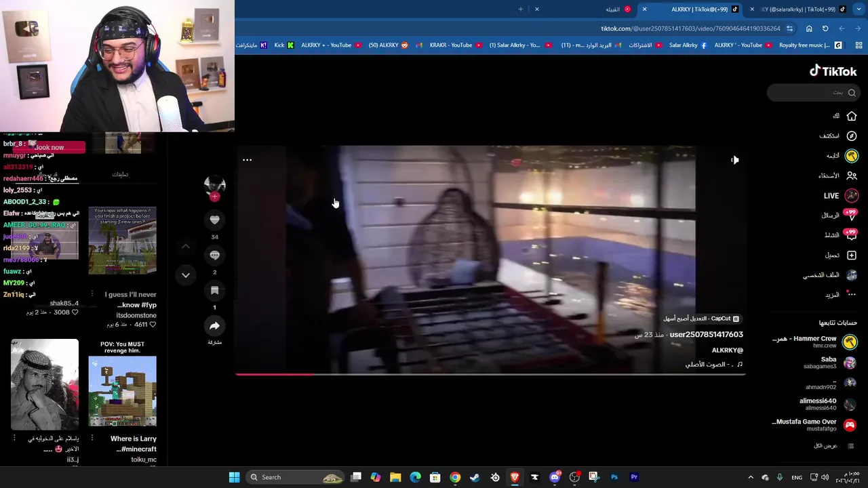Open browser apps grid icon
The image size is (868, 488).
tap(859, 45)
